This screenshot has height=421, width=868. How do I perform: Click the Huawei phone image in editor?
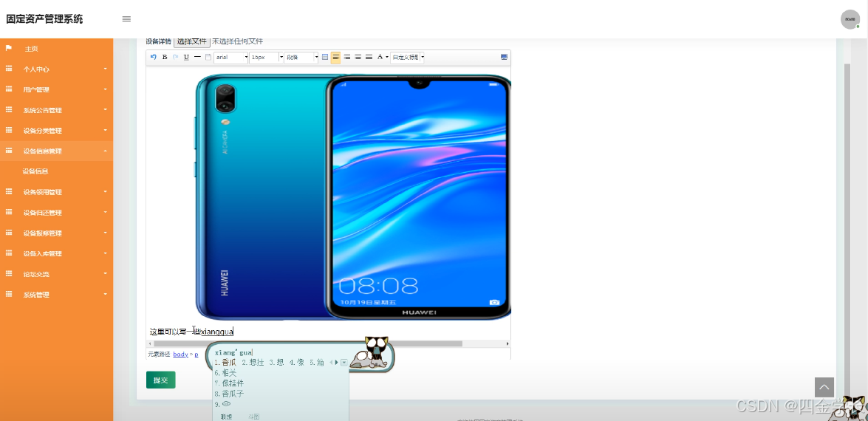[353, 197]
